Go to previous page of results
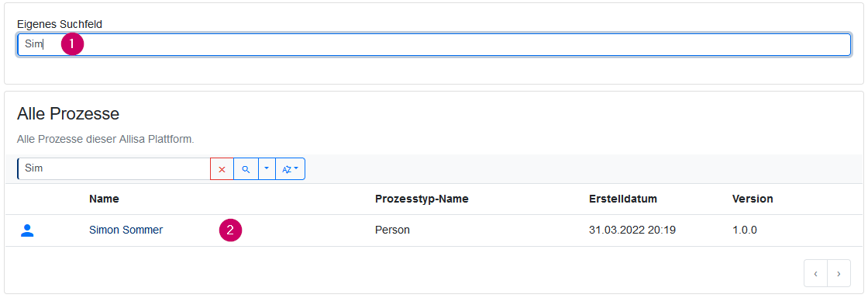The image size is (868, 298). [815, 273]
